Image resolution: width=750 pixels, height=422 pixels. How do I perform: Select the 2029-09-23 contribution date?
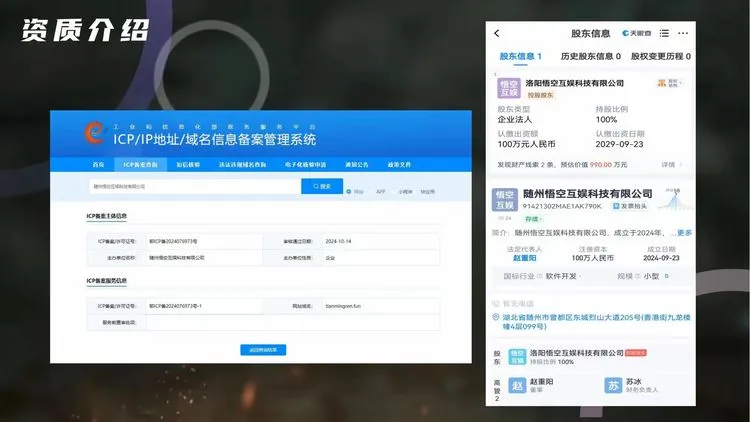pos(619,144)
